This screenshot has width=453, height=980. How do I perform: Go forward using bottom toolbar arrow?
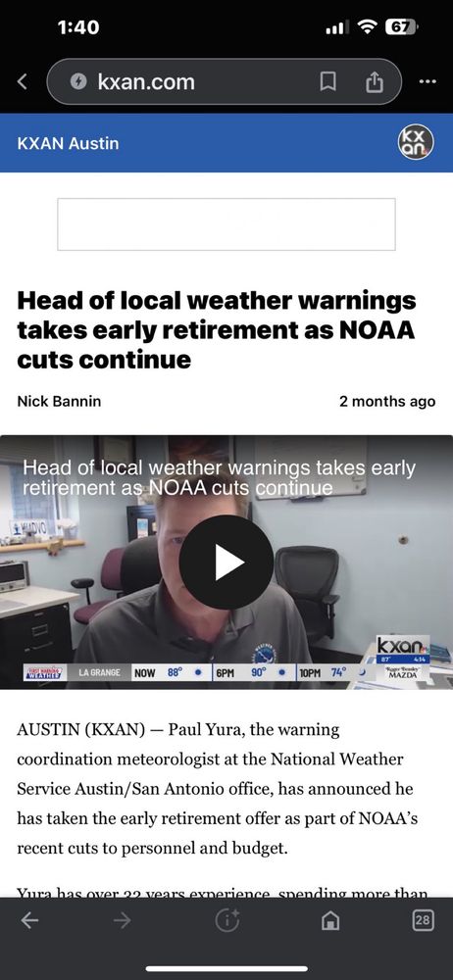pyautogui.click(x=123, y=920)
